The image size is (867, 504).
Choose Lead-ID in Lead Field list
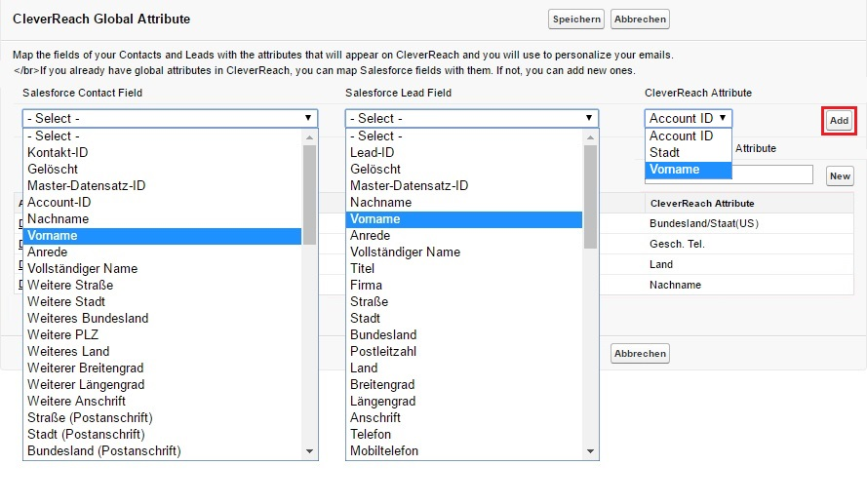(464, 152)
